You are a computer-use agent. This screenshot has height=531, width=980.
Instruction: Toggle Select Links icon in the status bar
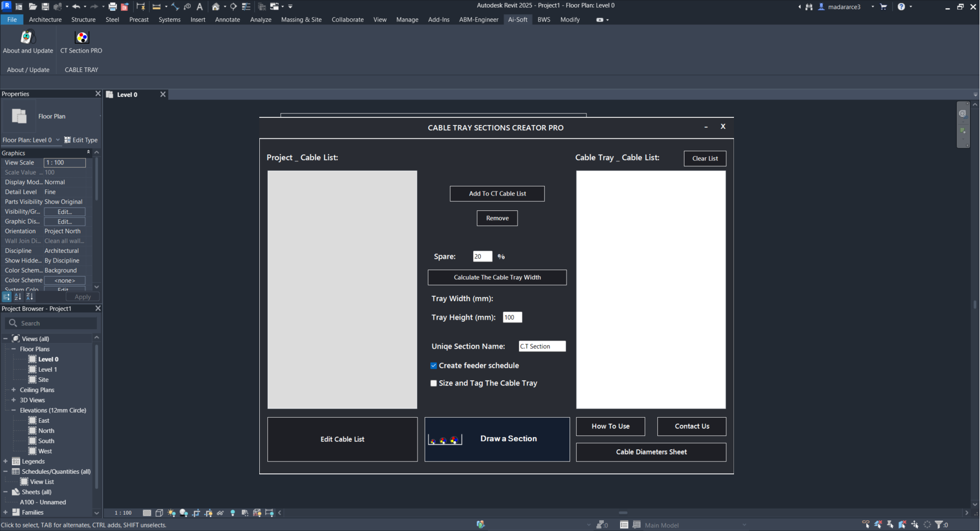[866, 525]
